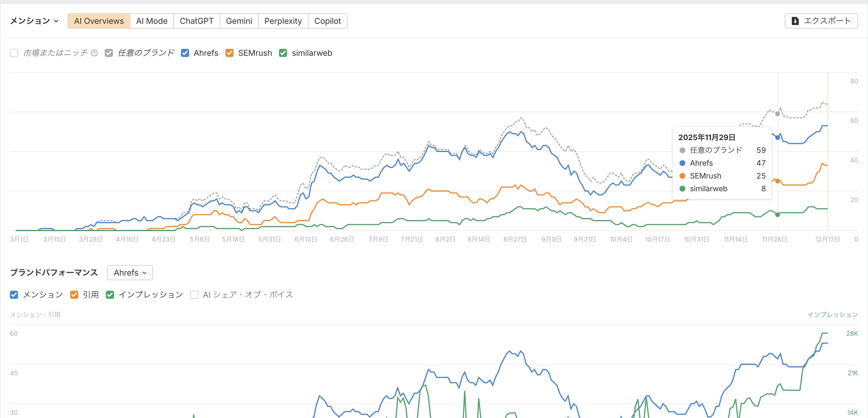868x418 pixels.
Task: Select the Perplexity tab
Action: [283, 21]
